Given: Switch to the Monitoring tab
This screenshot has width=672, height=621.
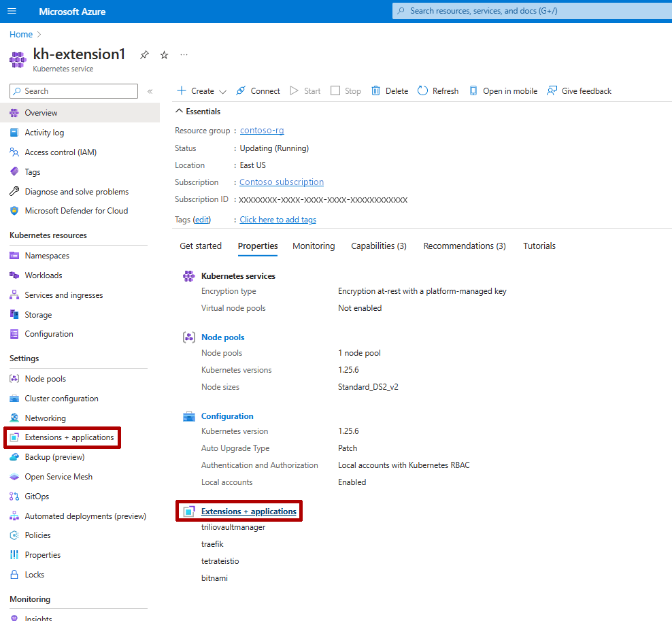Looking at the screenshot, I should pos(314,246).
